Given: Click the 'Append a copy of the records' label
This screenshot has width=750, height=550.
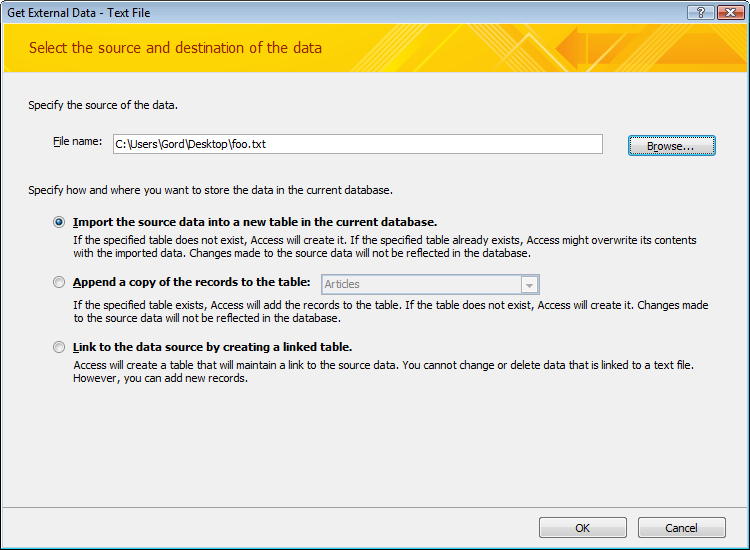Looking at the screenshot, I should pyautogui.click(x=193, y=283).
